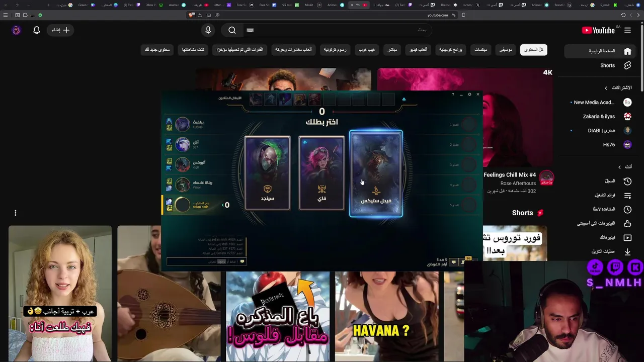
Task: Select the كلّ المحتوى filter chip
Action: click(534, 50)
